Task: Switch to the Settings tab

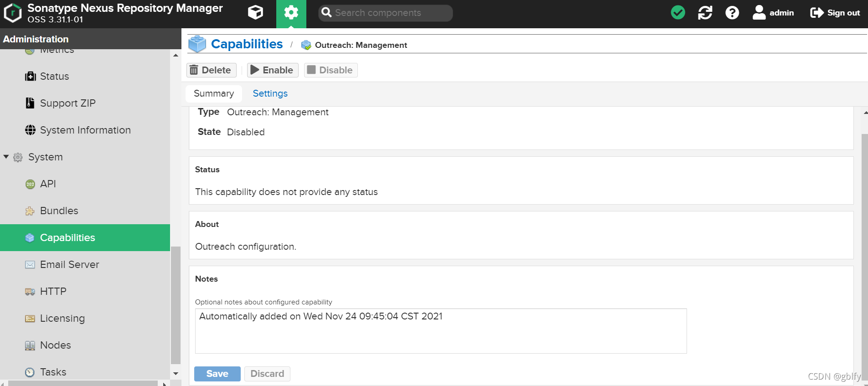Action: pyautogui.click(x=270, y=93)
